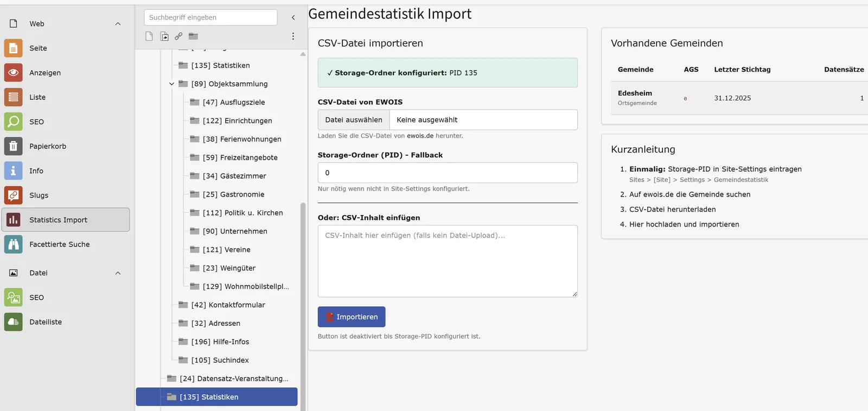Image resolution: width=868 pixels, height=411 pixels.
Task: Select [90] Unternehmen in page tree
Action: click(235, 231)
